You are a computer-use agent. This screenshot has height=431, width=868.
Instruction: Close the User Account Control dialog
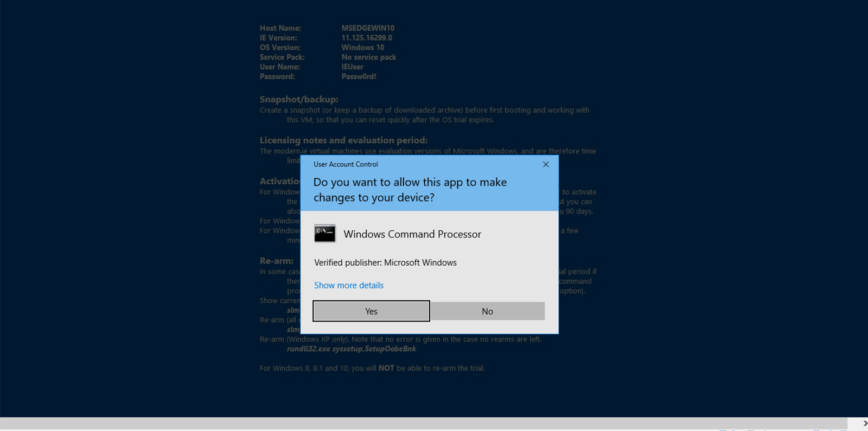coord(546,164)
